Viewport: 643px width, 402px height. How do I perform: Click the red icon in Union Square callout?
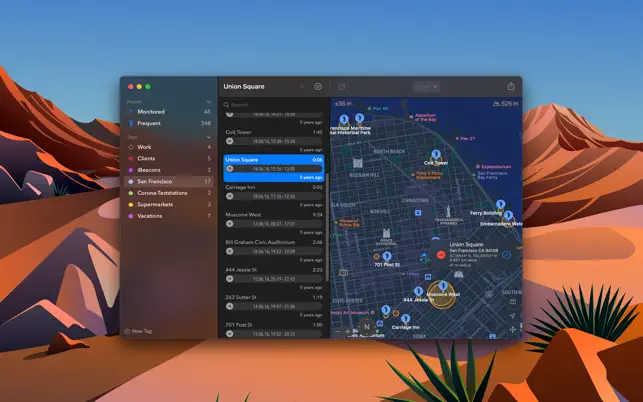coord(441,255)
